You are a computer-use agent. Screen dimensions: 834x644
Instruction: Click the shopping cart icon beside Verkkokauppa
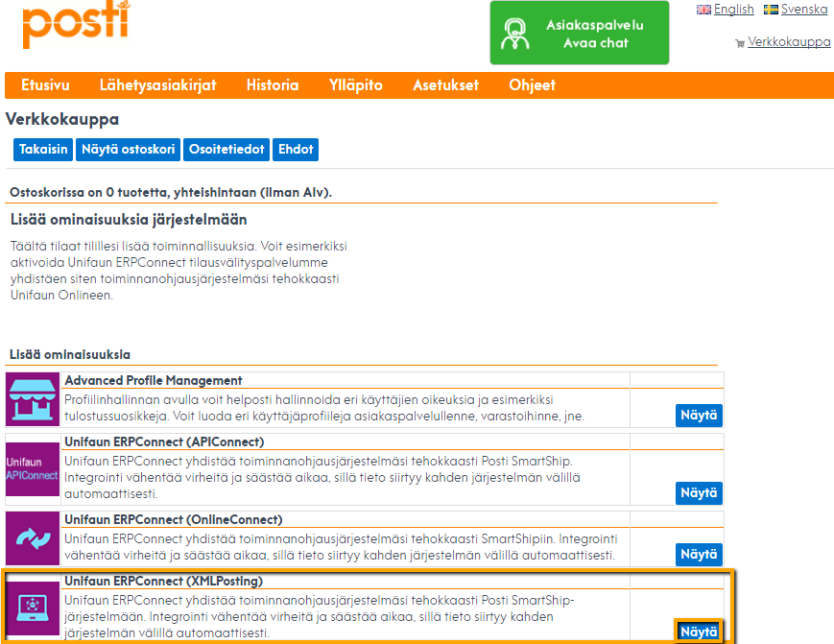[740, 43]
